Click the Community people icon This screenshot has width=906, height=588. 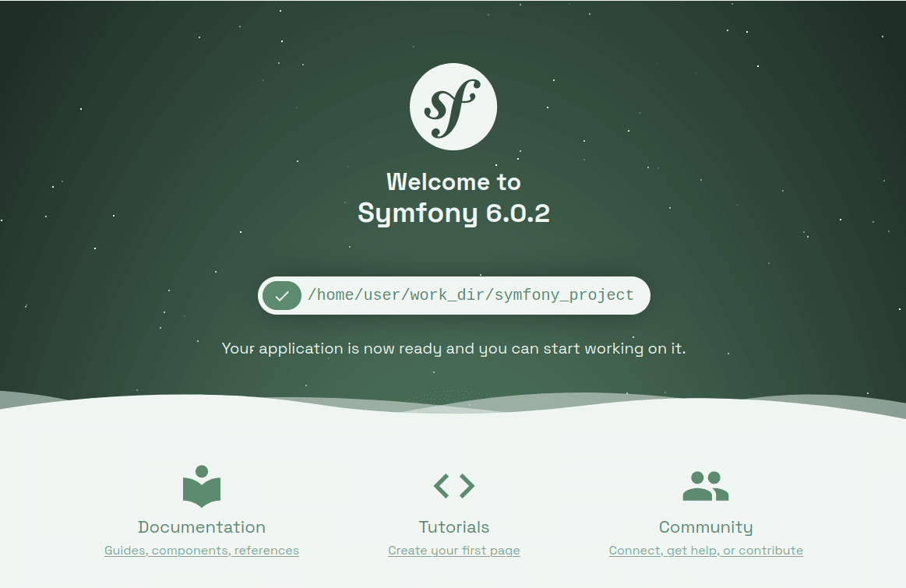(x=705, y=486)
